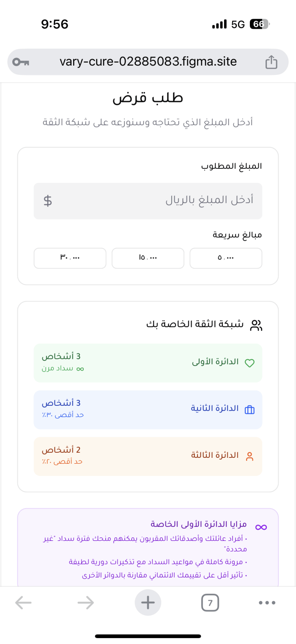Pick the quick amount ٣٠٠٠٠ button
Screen dimensions: 296x644
coord(70,258)
